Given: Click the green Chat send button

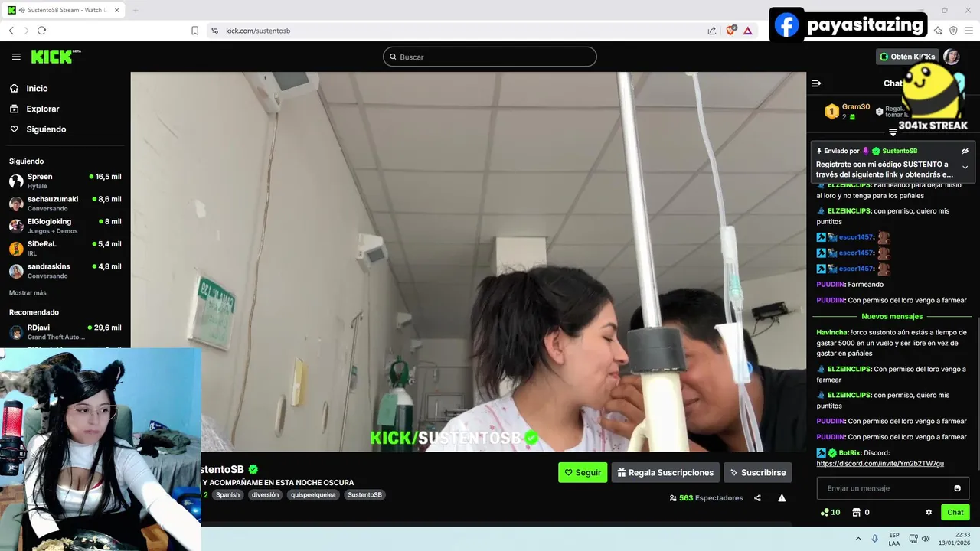Looking at the screenshot, I should pos(955,513).
